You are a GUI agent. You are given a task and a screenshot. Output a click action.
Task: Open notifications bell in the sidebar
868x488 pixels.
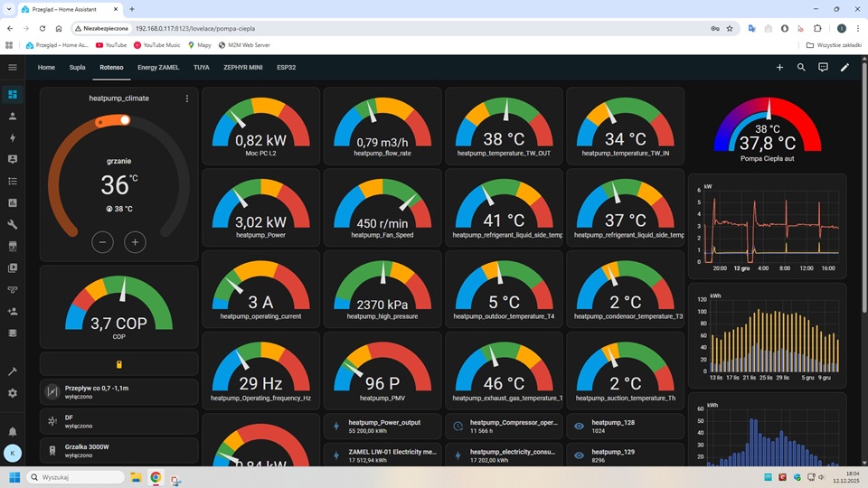pyautogui.click(x=13, y=432)
